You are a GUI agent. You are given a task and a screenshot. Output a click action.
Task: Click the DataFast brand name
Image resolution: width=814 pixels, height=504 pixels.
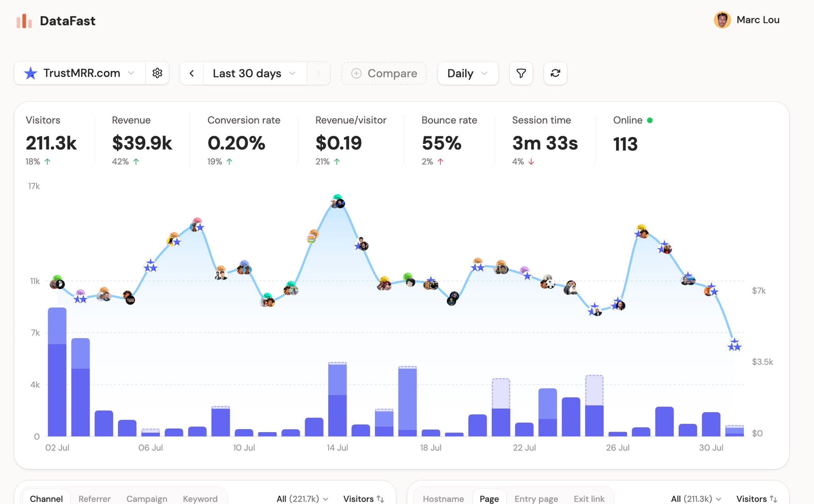point(68,21)
